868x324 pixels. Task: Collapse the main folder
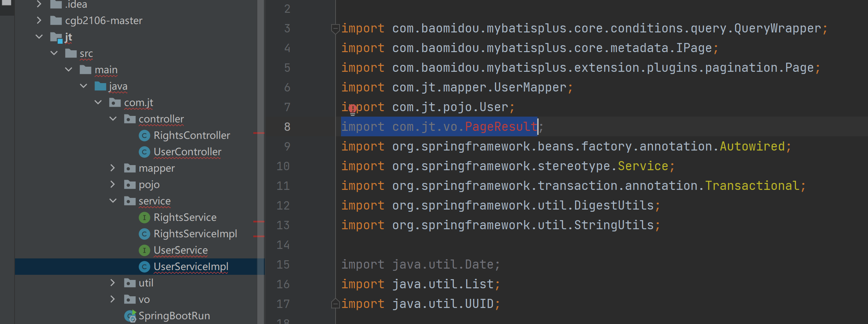[68, 70]
